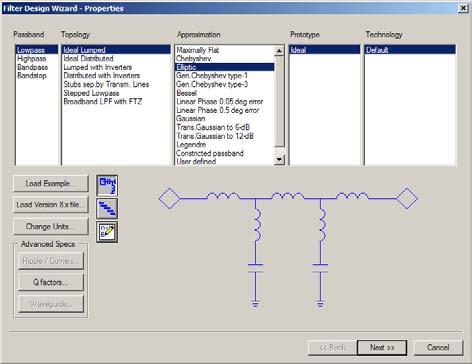Select Chebyshev approximation

[x=225, y=59]
